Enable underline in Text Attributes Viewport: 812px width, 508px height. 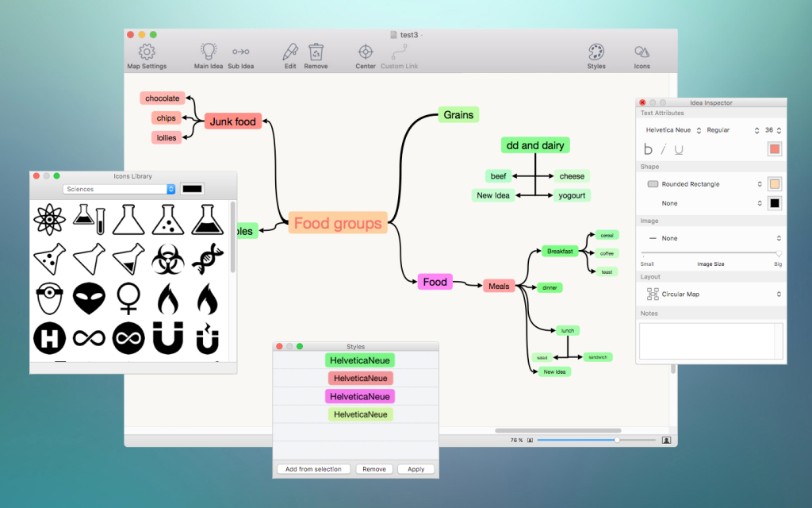pyautogui.click(x=680, y=148)
